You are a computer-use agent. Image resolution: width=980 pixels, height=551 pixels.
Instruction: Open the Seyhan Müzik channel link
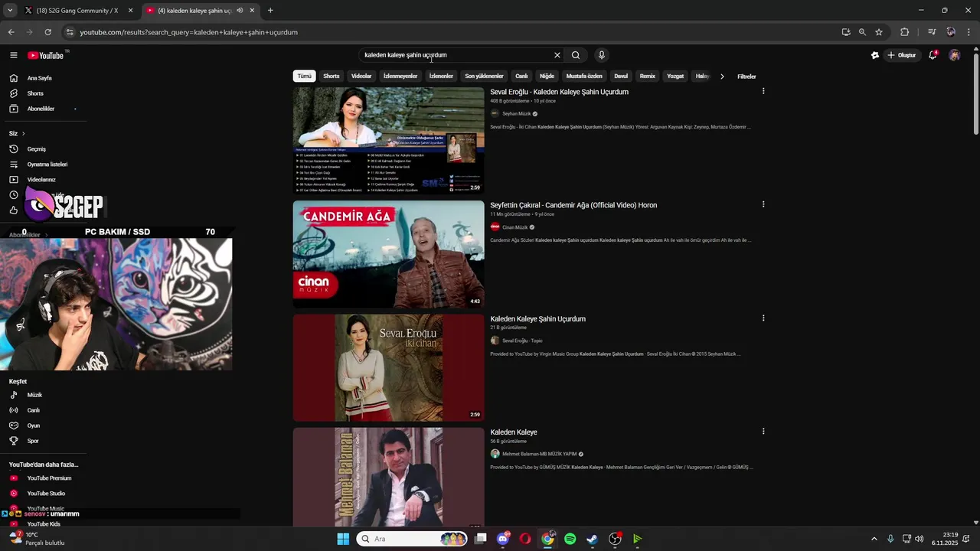click(x=516, y=114)
